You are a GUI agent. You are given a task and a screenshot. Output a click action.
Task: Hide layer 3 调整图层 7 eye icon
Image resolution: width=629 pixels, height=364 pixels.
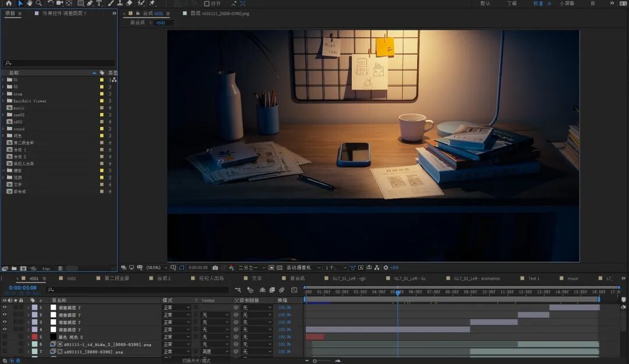click(x=5, y=322)
